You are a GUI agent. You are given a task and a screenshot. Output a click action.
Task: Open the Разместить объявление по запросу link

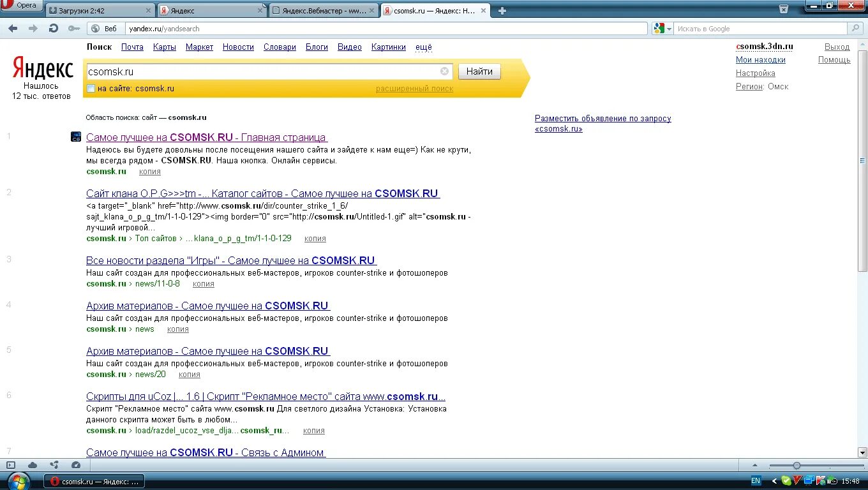603,123
